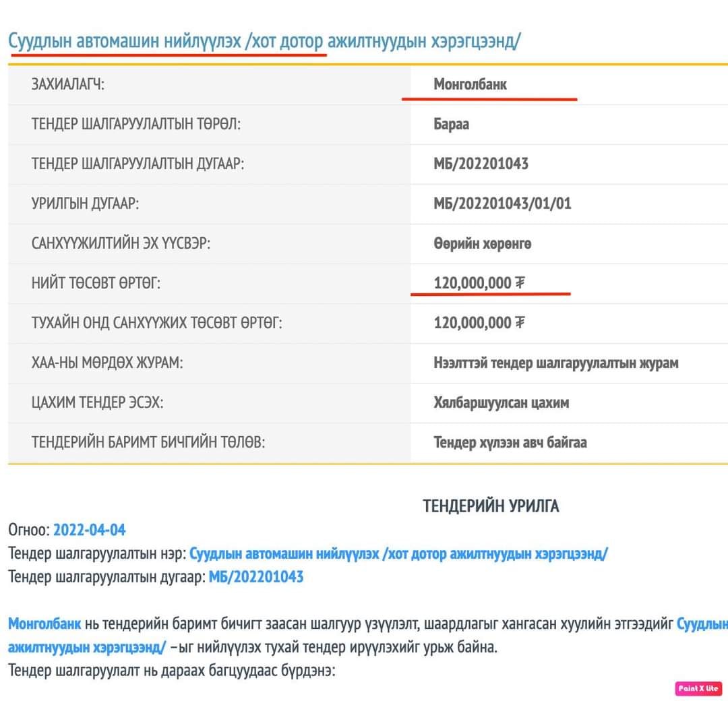Select the bold Монголбанк value in the table
This screenshot has height=701, width=728.
click(470, 84)
